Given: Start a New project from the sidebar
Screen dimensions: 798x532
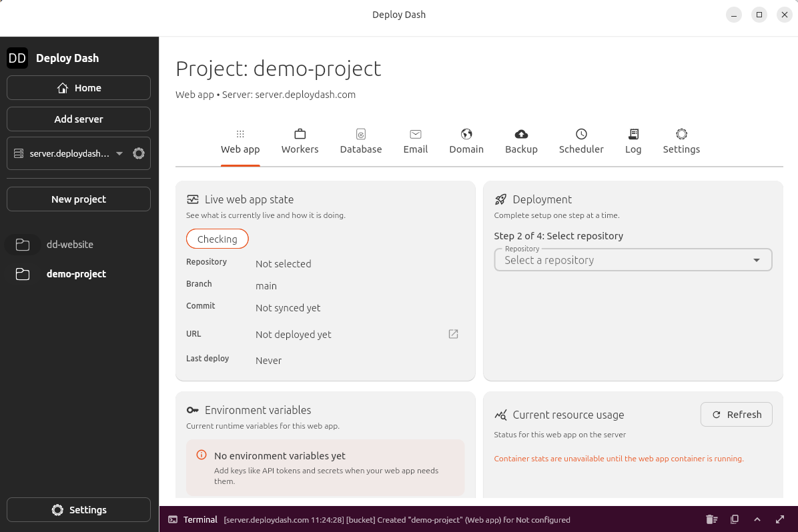Looking at the screenshot, I should pos(78,199).
